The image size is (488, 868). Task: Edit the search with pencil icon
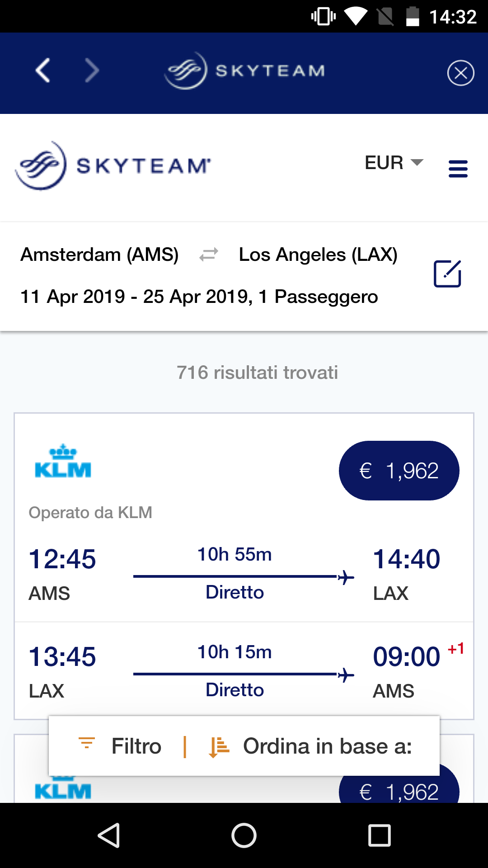(447, 274)
